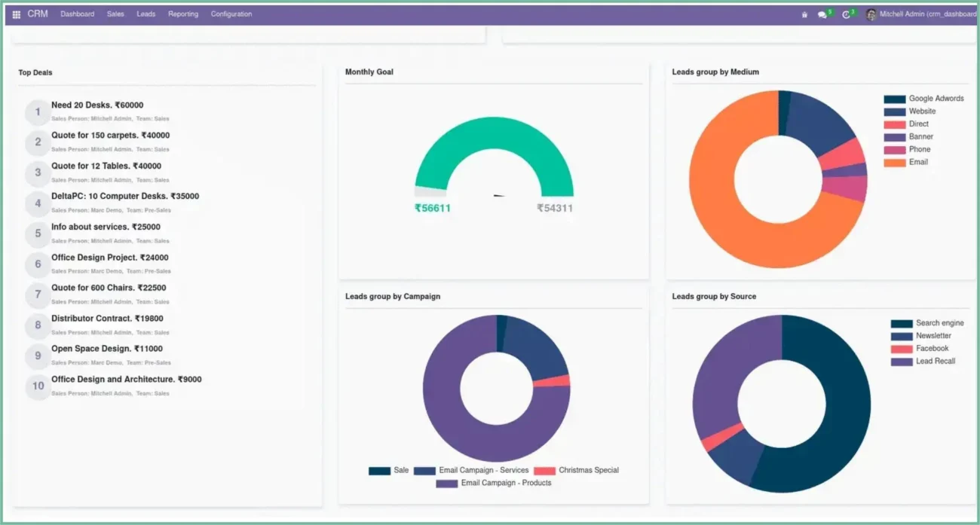The width and height of the screenshot is (980, 525).
Task: Open the Reporting menu
Action: point(182,13)
